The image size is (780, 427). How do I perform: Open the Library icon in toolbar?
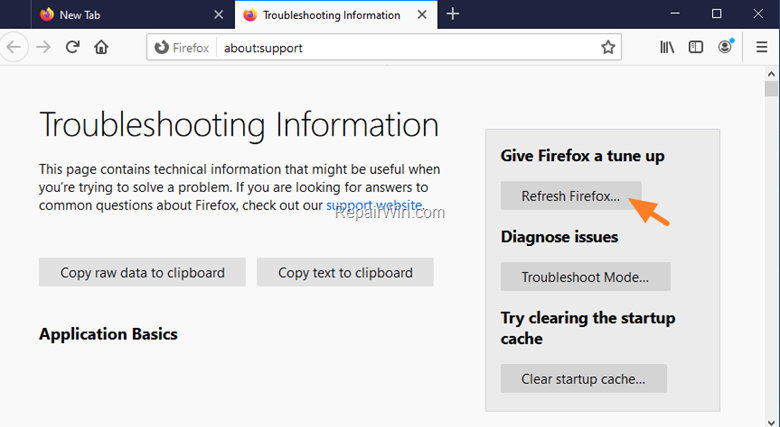point(667,47)
